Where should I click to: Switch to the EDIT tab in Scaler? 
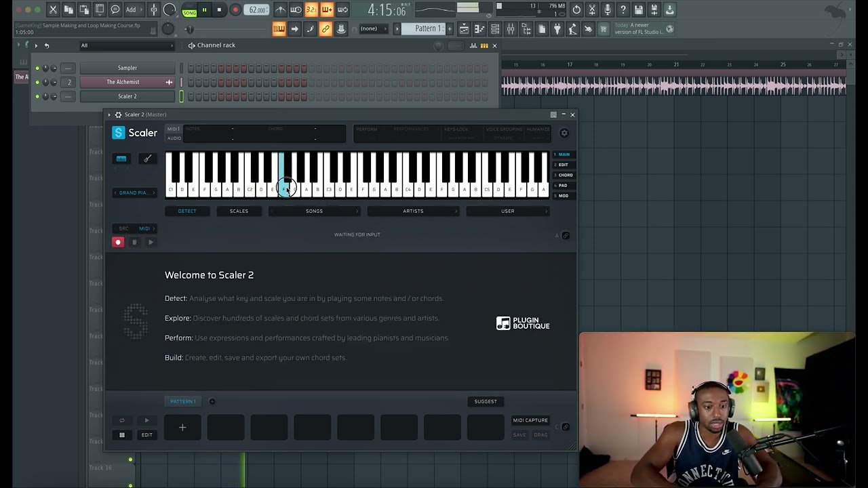(x=562, y=165)
